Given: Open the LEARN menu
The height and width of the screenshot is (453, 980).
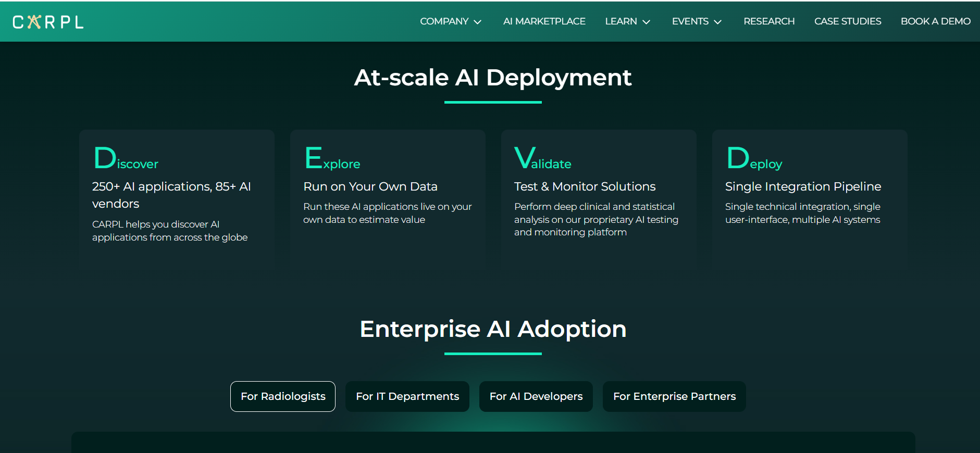Looking at the screenshot, I should tap(621, 21).
